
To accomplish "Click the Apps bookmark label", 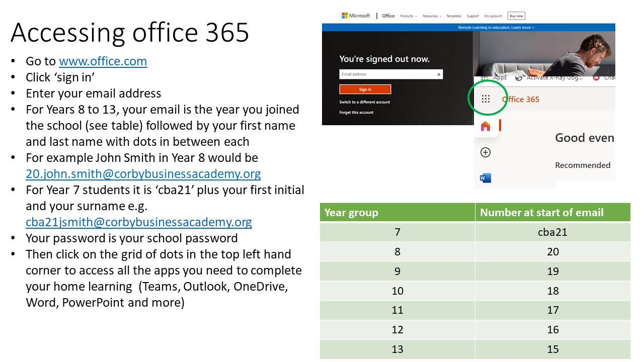I will click(500, 78).
